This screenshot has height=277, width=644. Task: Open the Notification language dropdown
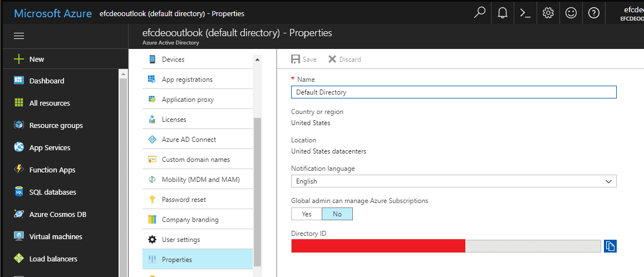pyautogui.click(x=454, y=181)
